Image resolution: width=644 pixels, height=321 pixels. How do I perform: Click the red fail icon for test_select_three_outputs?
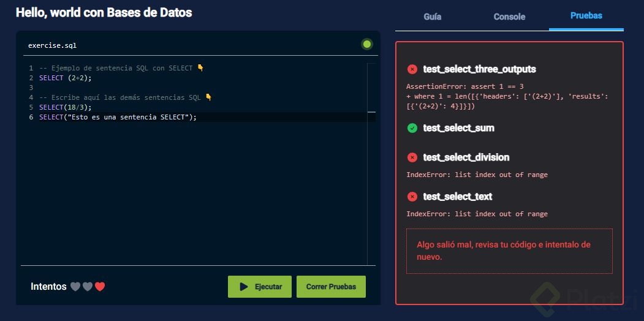(x=412, y=69)
